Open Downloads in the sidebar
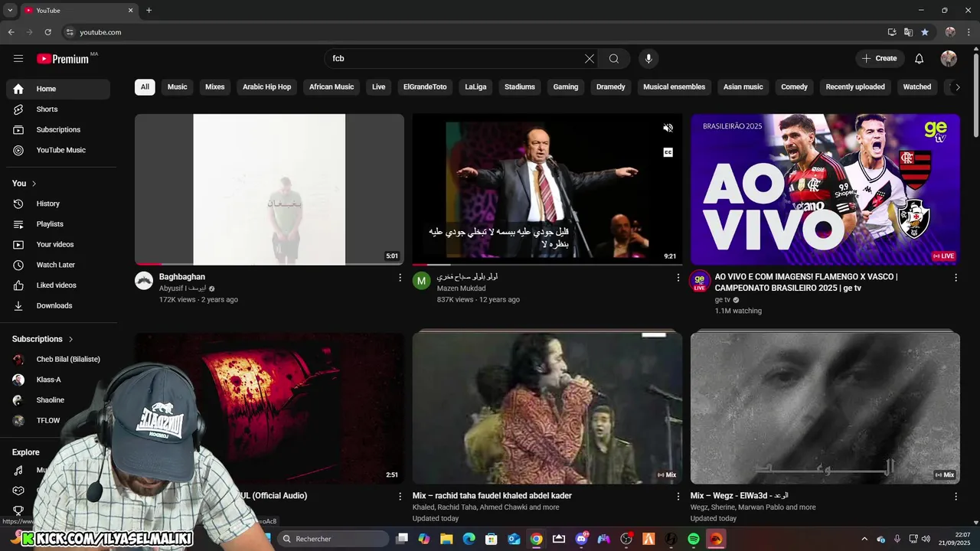Image resolution: width=980 pixels, height=551 pixels. pos(58,305)
